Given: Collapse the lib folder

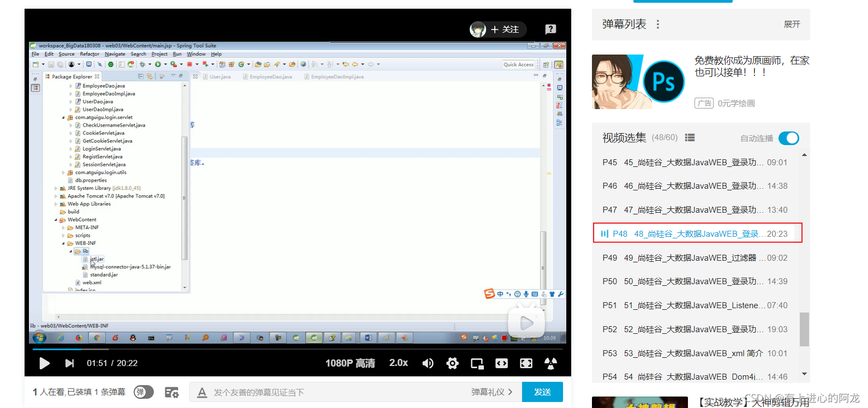Looking at the screenshot, I should (71, 251).
